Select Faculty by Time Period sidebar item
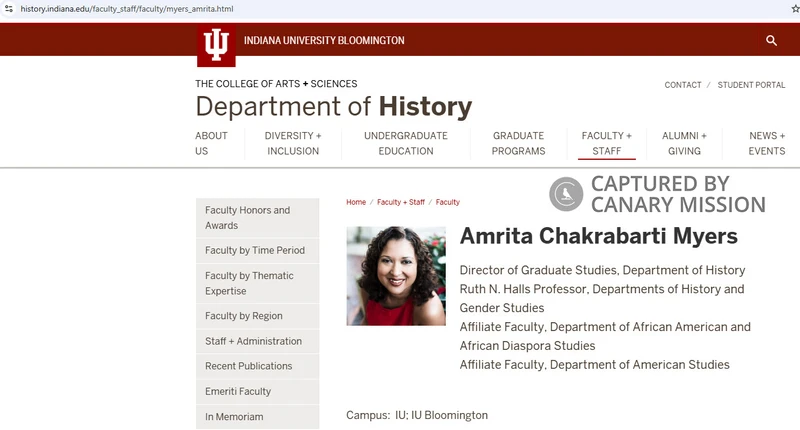Image resolution: width=800 pixels, height=430 pixels. pyautogui.click(x=258, y=250)
